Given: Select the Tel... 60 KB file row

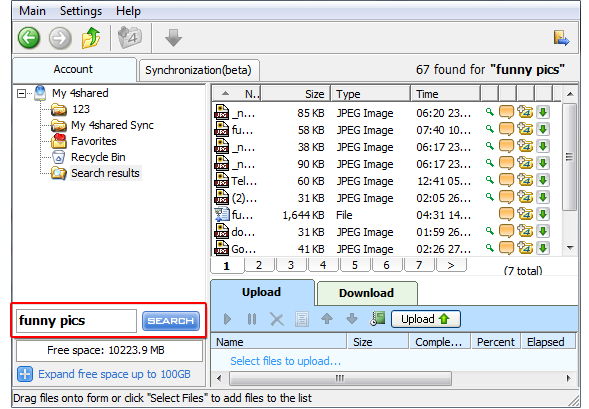Looking at the screenshot, I should pyautogui.click(x=387, y=181).
